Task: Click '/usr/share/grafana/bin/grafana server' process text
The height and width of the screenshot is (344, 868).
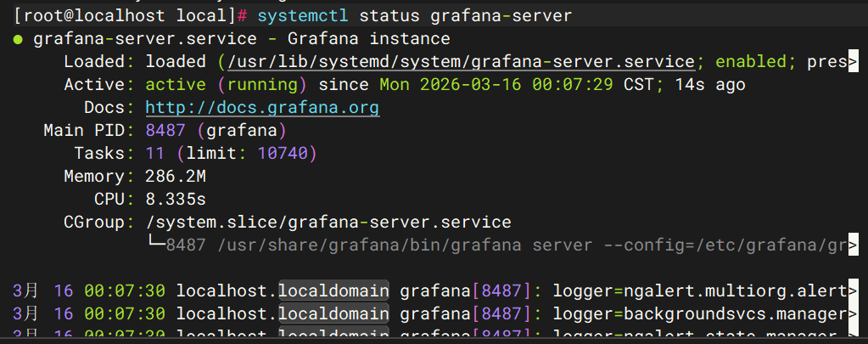Action: [x=406, y=245]
